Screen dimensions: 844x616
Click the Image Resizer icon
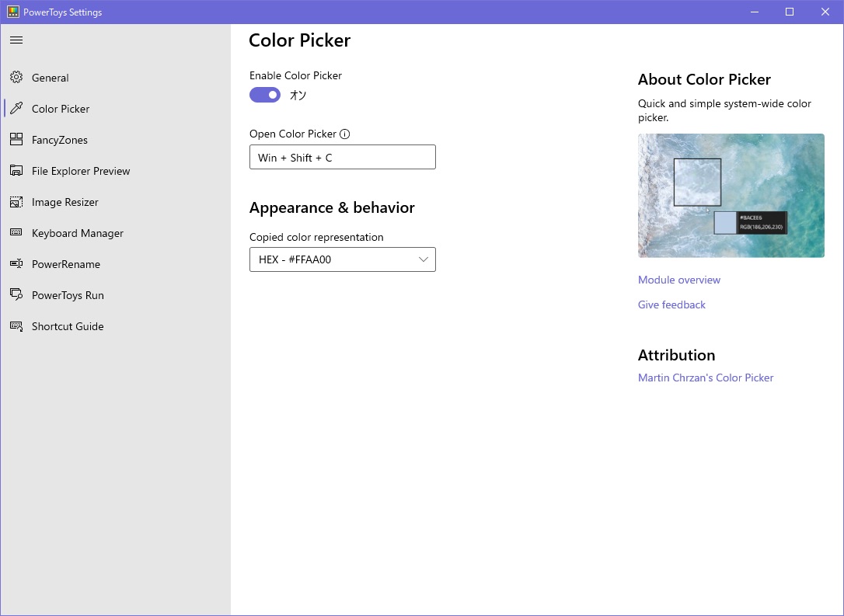(x=16, y=202)
